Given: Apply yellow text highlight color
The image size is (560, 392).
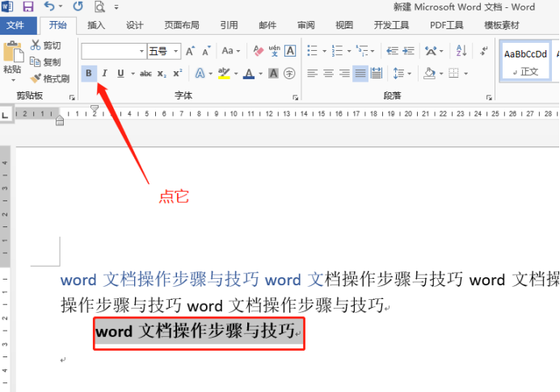Looking at the screenshot, I should pos(224,74).
